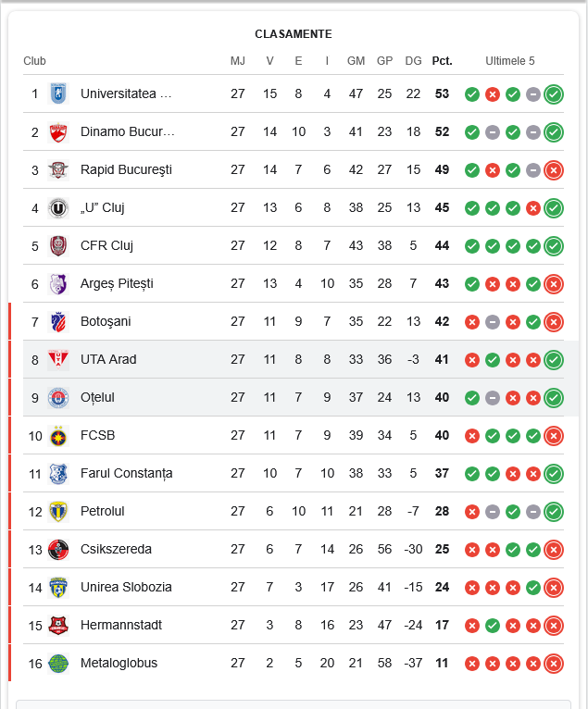This screenshot has height=709, width=588.
Task: Select the Farul Constanța crest icon
Action: [58, 473]
